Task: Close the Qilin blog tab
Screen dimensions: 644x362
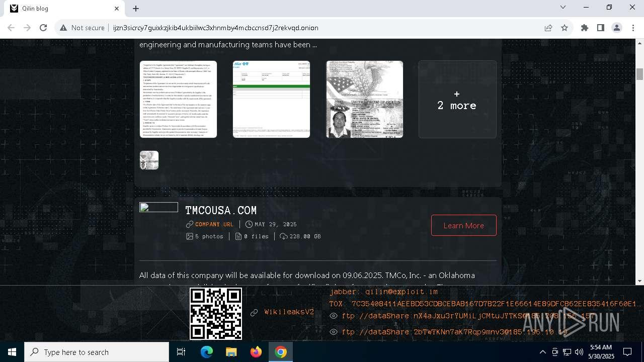Action: coord(117,9)
